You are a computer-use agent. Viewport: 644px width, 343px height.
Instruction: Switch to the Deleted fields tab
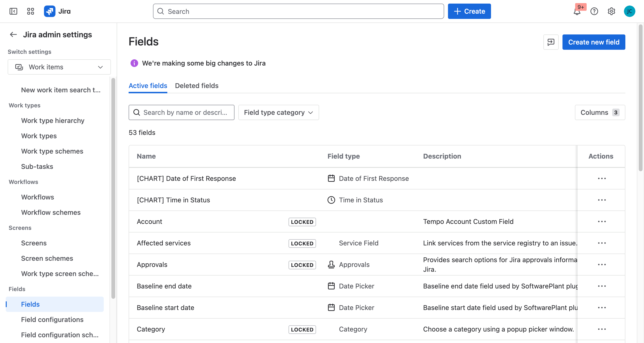tap(196, 86)
